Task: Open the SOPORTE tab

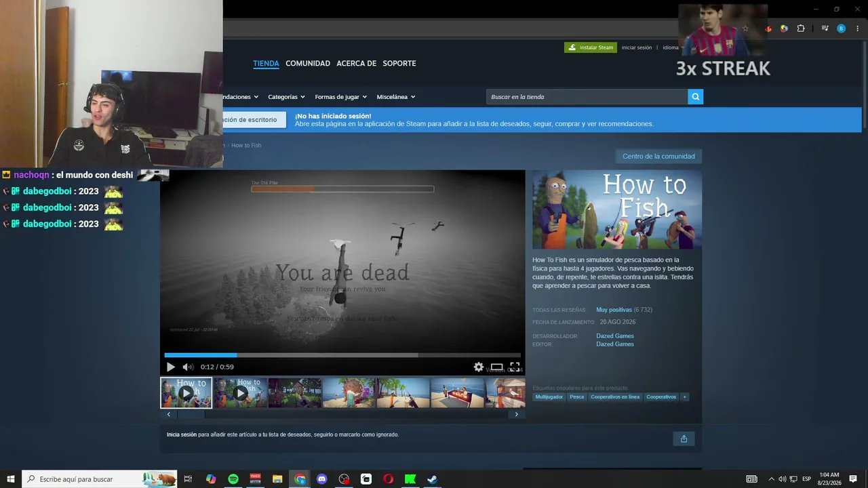Action: pos(399,64)
